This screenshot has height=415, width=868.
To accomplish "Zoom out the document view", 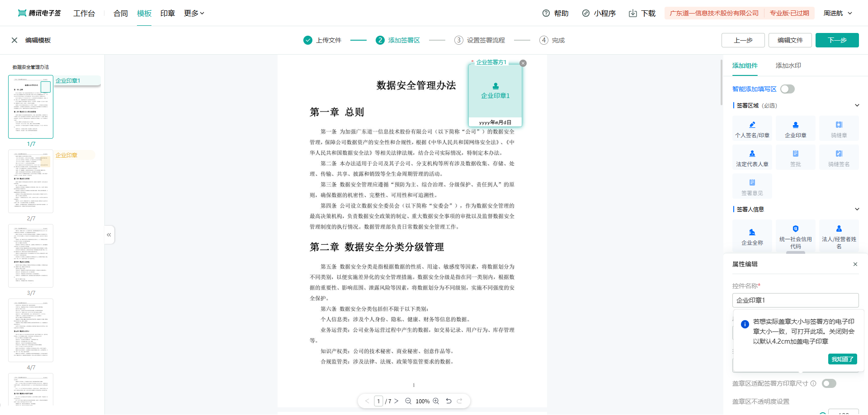I will (408, 401).
